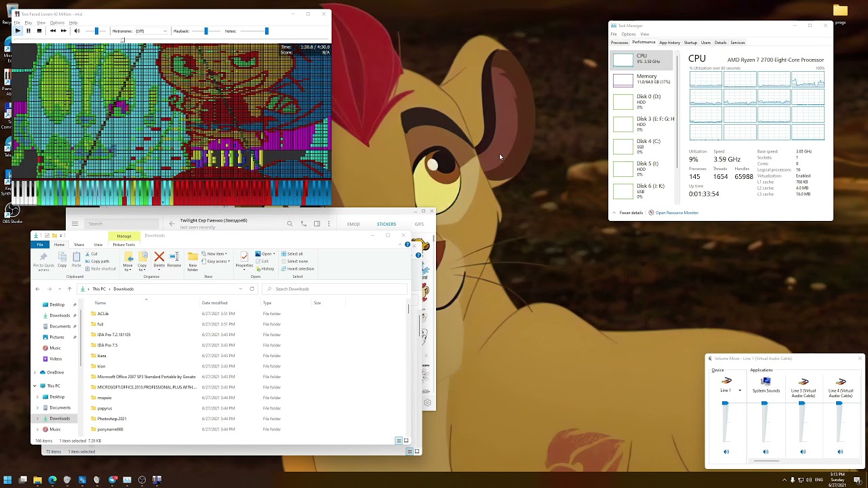868x488 pixels.
Task: Click Select all in Explorer ribbon
Action: (292, 254)
